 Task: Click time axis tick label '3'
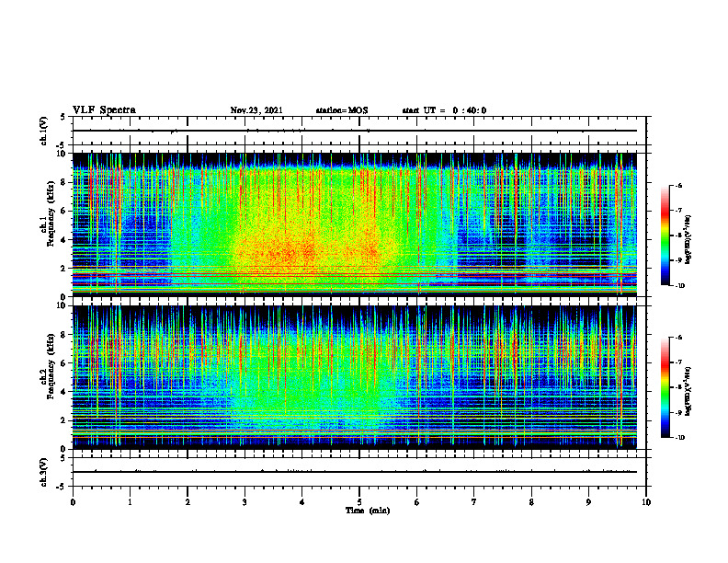[x=245, y=502]
